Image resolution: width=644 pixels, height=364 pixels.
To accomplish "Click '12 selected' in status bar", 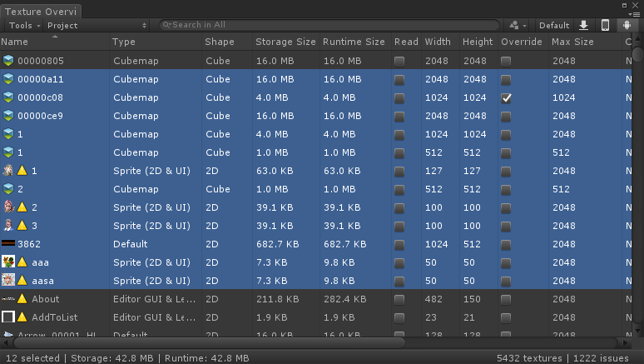I will [x=32, y=358].
